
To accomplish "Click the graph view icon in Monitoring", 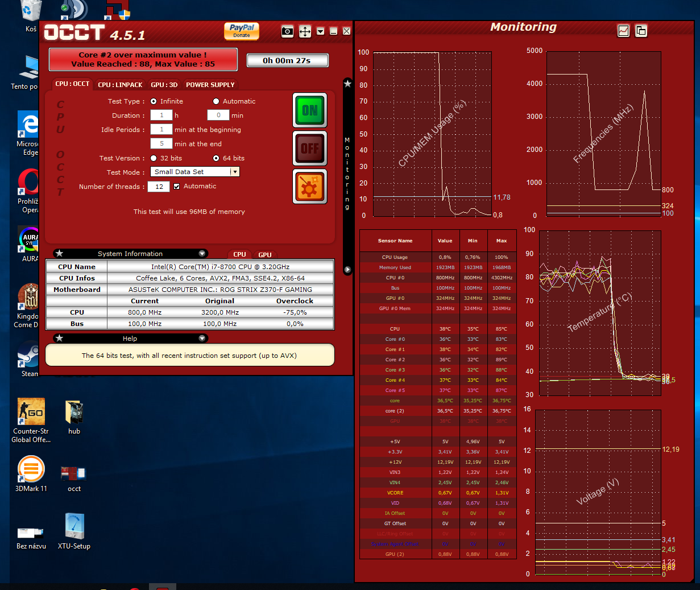I will point(623,31).
